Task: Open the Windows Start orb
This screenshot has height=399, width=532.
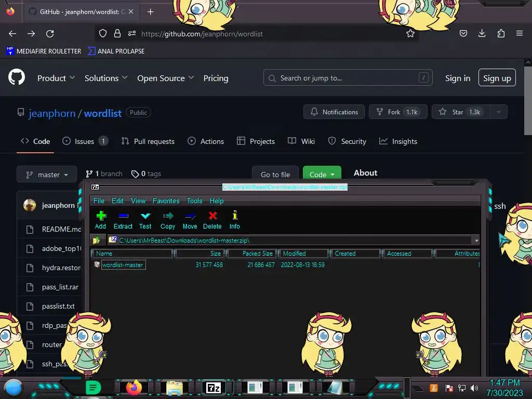Action: [13, 388]
